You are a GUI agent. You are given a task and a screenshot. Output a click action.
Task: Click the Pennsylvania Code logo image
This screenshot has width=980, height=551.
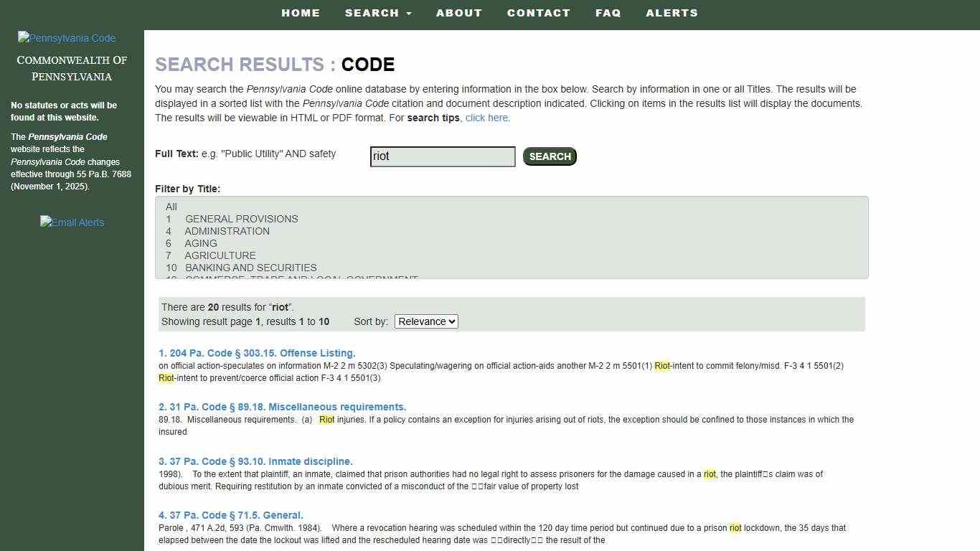pos(66,38)
